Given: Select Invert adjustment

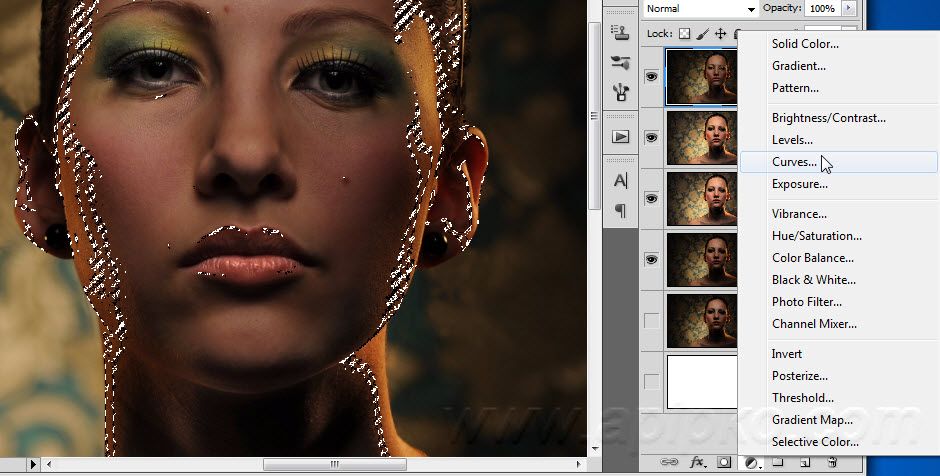Looking at the screenshot, I should tap(787, 354).
